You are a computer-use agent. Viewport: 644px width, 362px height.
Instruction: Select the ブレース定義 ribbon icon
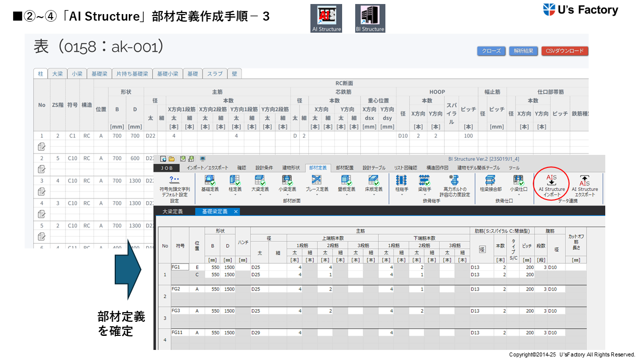317,183
